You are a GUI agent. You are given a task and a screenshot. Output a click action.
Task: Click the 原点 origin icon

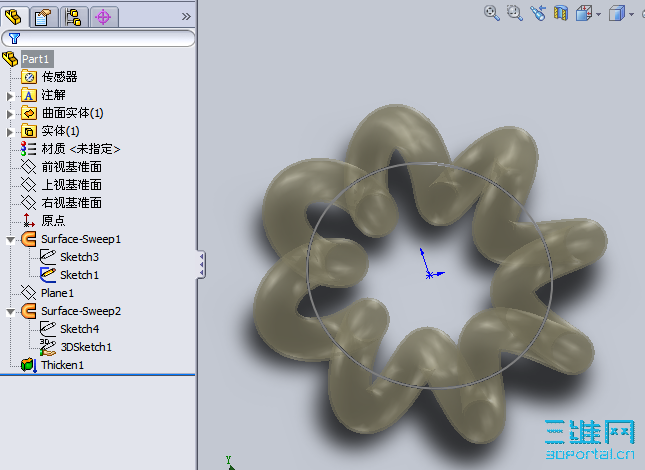(28, 220)
